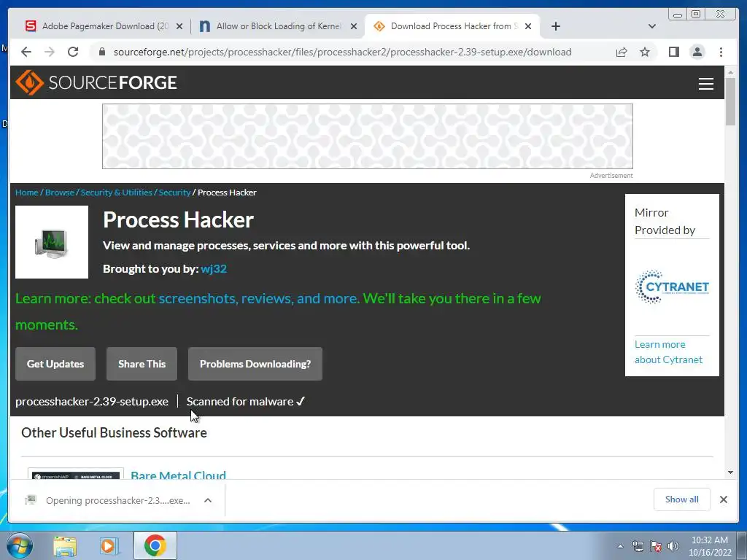Image resolution: width=747 pixels, height=560 pixels.
Task: Visit author wj32's profile
Action: [x=214, y=268]
